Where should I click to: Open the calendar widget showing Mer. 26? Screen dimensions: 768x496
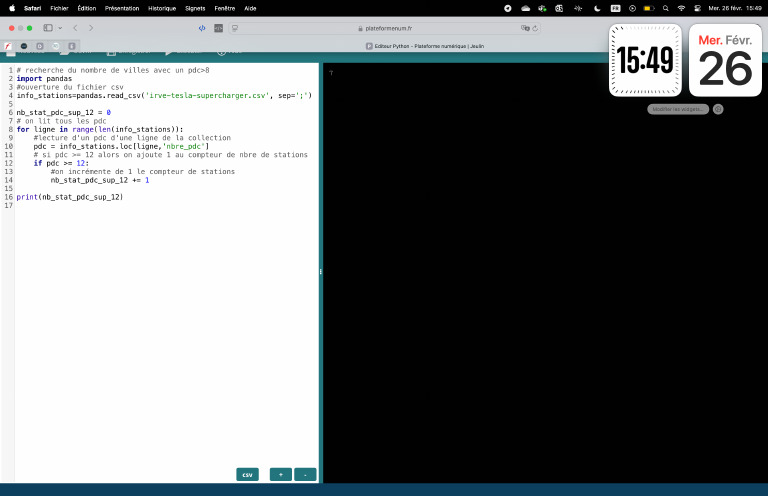click(725, 61)
